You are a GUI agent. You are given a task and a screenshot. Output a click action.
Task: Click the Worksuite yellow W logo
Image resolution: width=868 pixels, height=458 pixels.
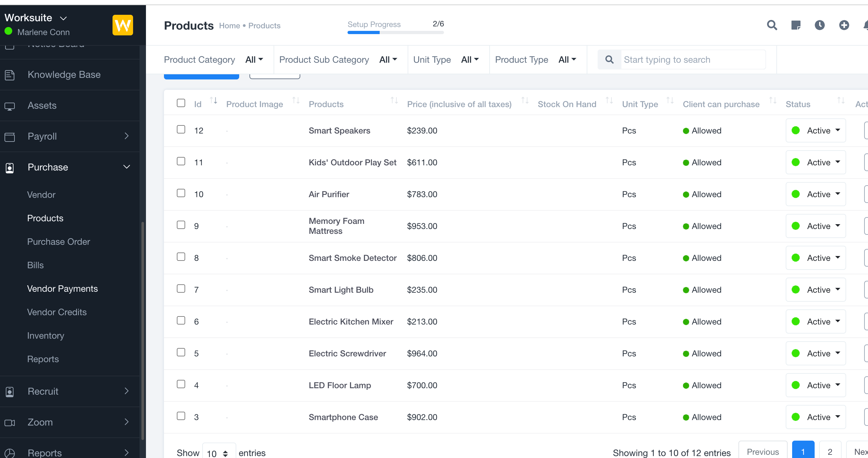pyautogui.click(x=122, y=25)
